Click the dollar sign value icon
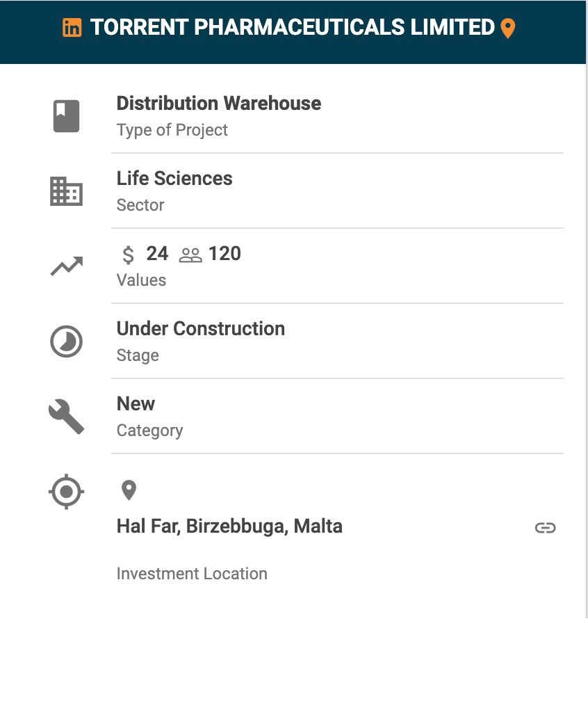Image resolution: width=588 pixels, height=701 pixels. (128, 255)
